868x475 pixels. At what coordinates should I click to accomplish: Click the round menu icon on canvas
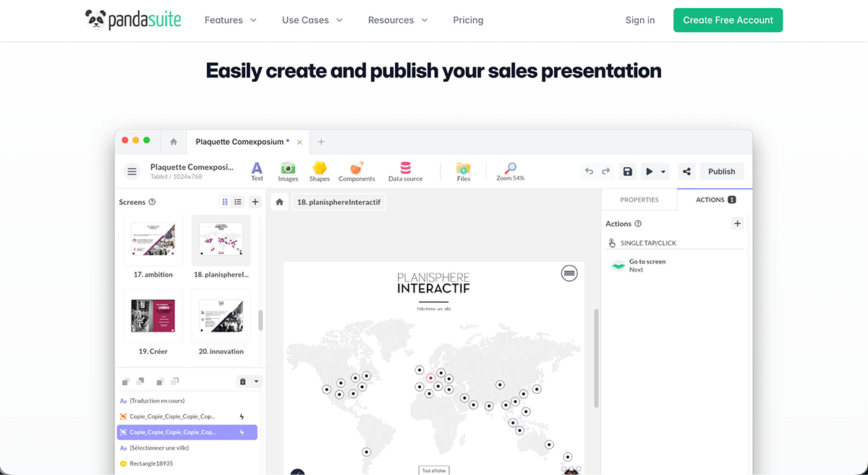point(569,273)
